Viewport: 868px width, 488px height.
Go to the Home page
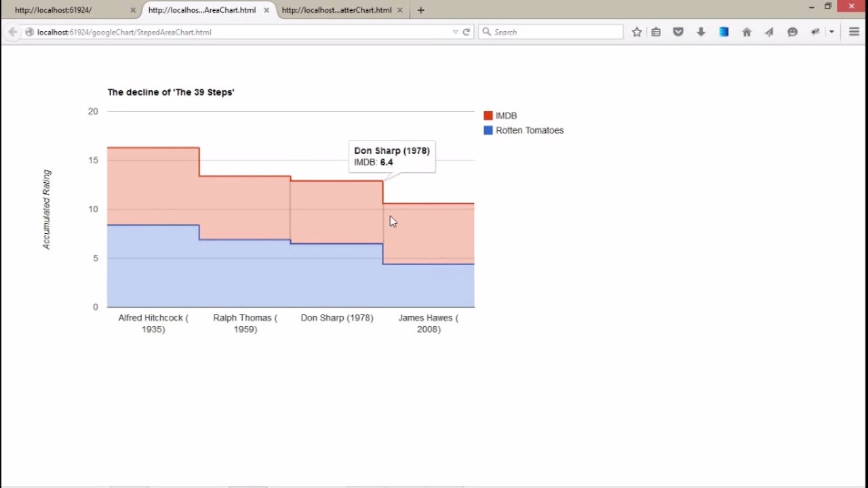pyautogui.click(x=747, y=32)
